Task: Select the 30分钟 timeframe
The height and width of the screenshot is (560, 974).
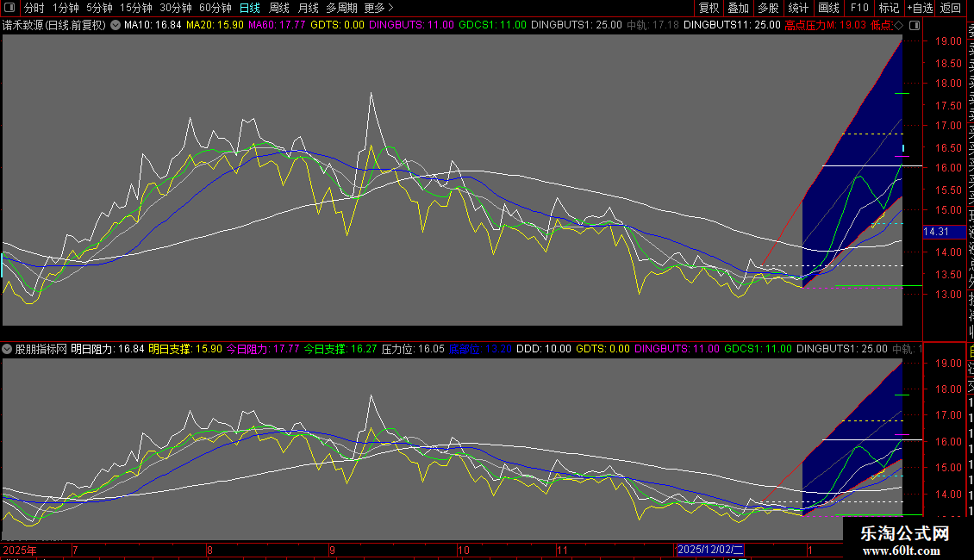Action: coord(176,8)
